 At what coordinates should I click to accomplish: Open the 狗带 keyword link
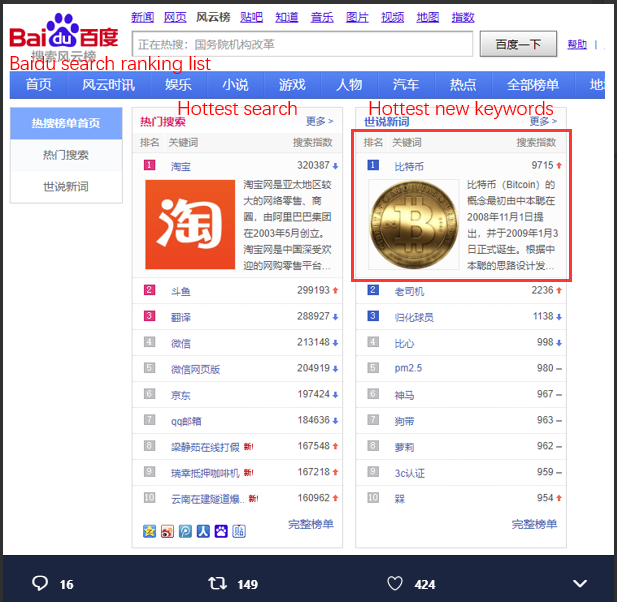pyautogui.click(x=405, y=421)
